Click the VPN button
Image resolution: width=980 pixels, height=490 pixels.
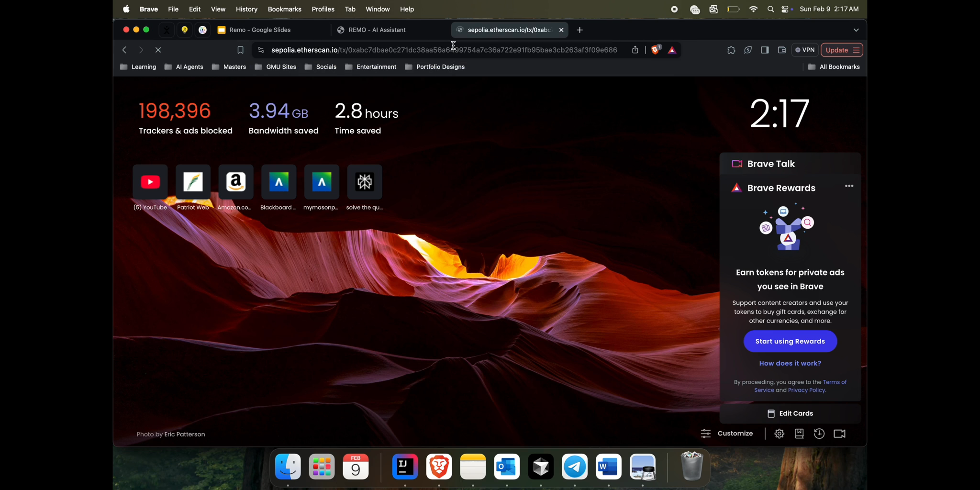click(805, 50)
